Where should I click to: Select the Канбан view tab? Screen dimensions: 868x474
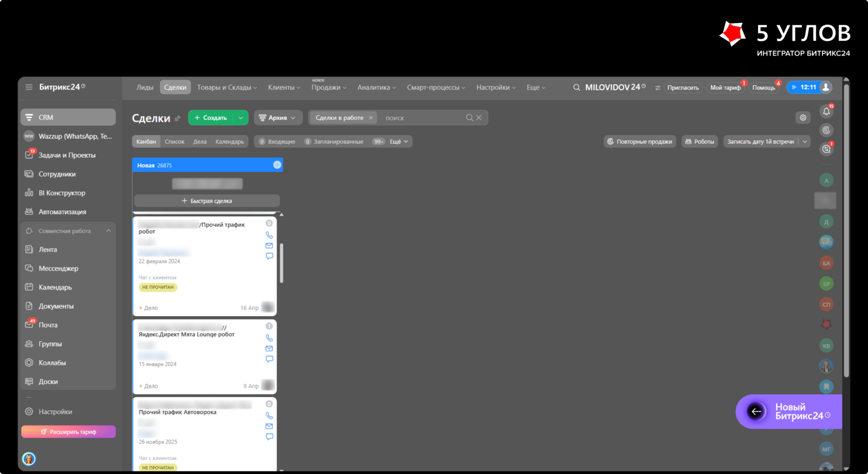[146, 141]
